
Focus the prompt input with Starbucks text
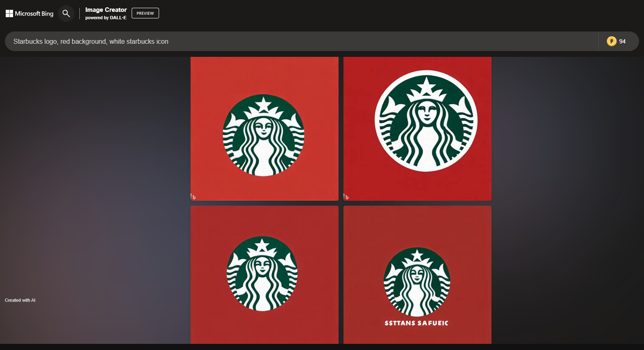pyautogui.click(x=301, y=41)
